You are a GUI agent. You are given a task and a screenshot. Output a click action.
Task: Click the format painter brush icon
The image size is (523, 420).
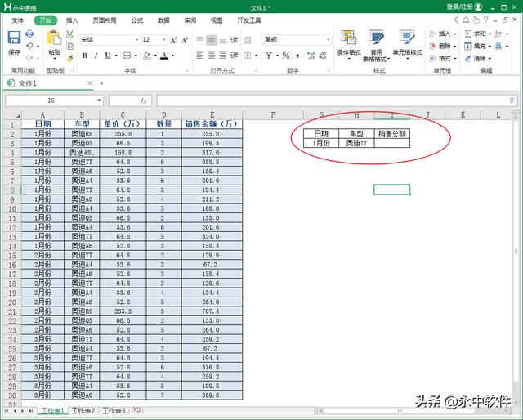click(x=69, y=59)
